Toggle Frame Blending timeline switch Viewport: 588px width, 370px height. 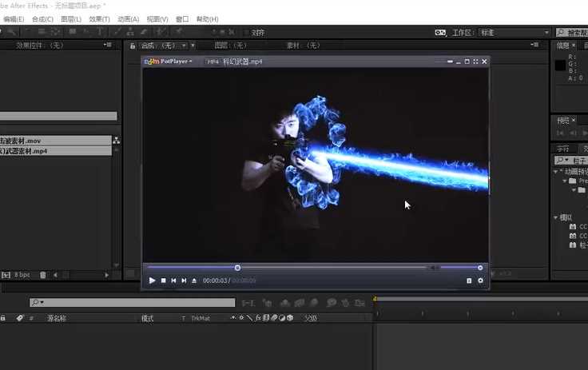point(300,303)
